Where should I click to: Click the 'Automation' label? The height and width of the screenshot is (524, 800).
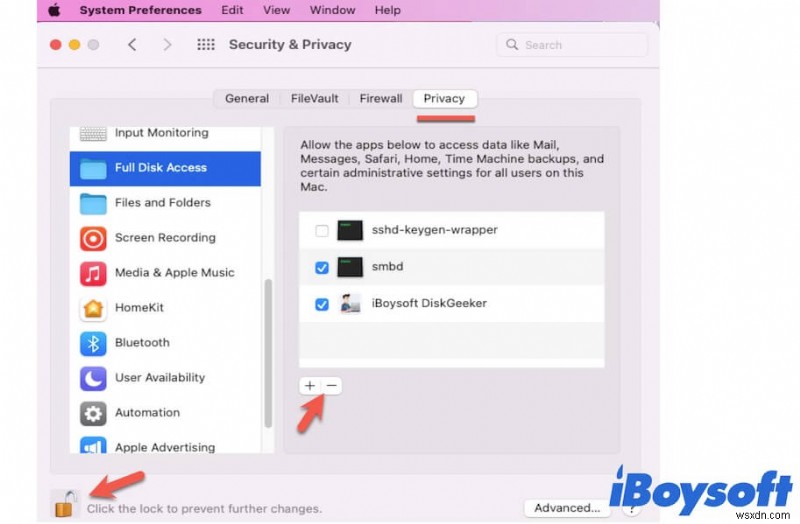tap(147, 412)
